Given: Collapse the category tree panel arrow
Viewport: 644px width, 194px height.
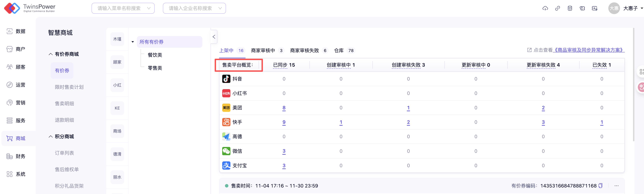Looking at the screenshot, I should [214, 37].
